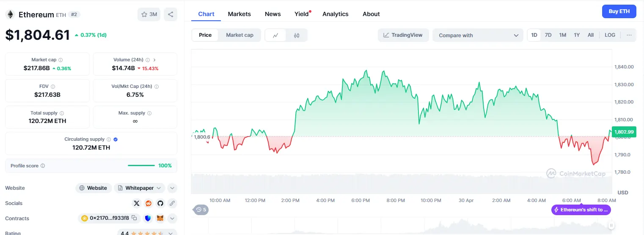The height and width of the screenshot is (235, 644).
Task: Click the current price label 1,802.99
Action: click(x=624, y=132)
